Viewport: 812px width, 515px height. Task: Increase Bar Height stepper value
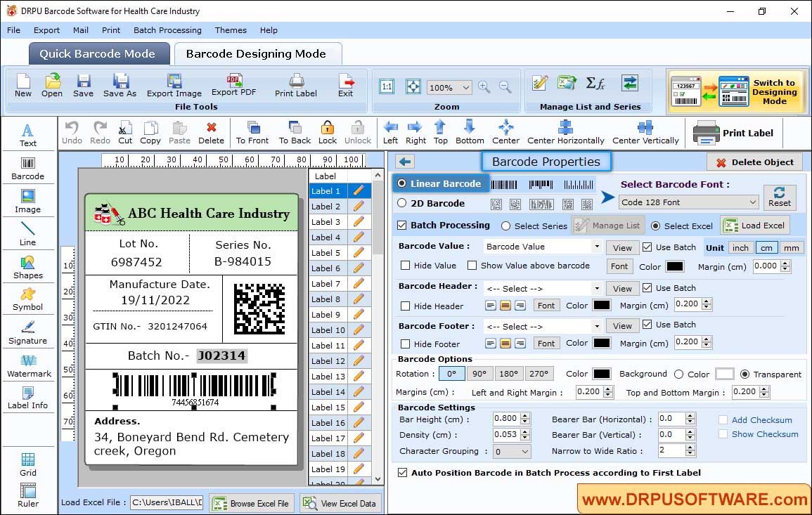pos(525,416)
